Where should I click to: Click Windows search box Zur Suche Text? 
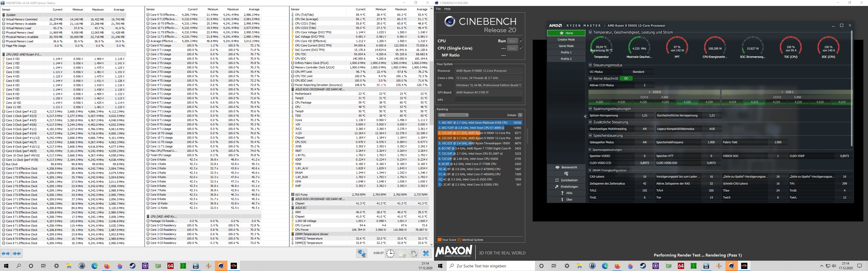[491, 266]
